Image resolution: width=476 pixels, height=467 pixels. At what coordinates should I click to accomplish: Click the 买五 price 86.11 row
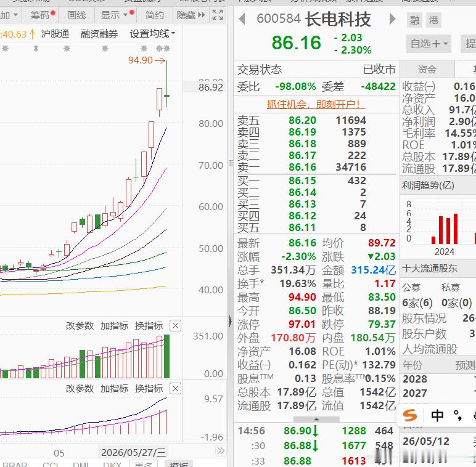coord(316,227)
